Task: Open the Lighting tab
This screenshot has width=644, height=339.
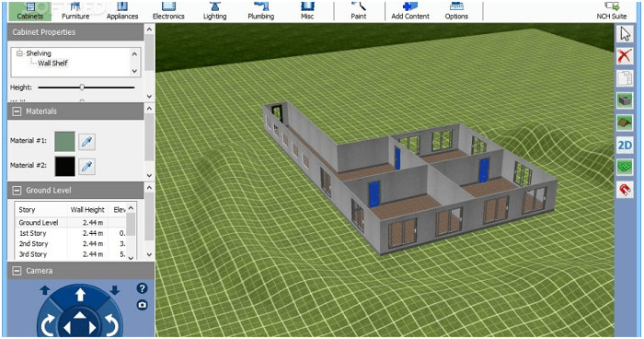Action: [214, 11]
